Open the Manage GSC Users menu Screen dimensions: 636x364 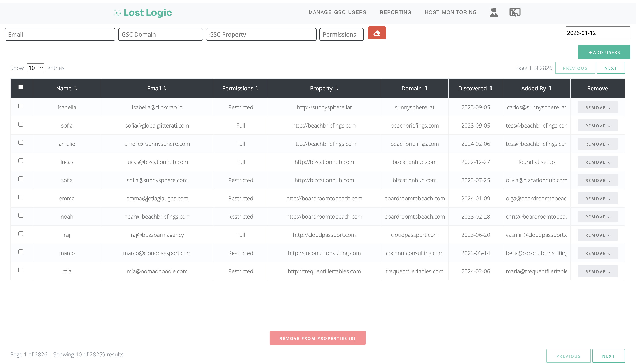(337, 12)
